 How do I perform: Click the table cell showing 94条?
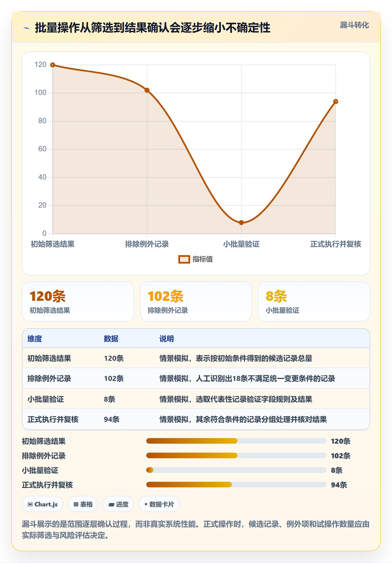tap(112, 419)
